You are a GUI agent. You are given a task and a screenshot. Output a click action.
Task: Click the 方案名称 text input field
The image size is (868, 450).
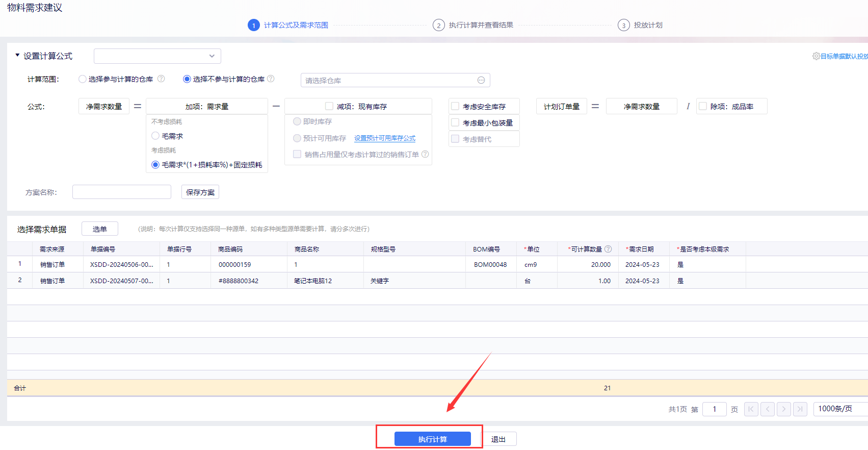122,192
